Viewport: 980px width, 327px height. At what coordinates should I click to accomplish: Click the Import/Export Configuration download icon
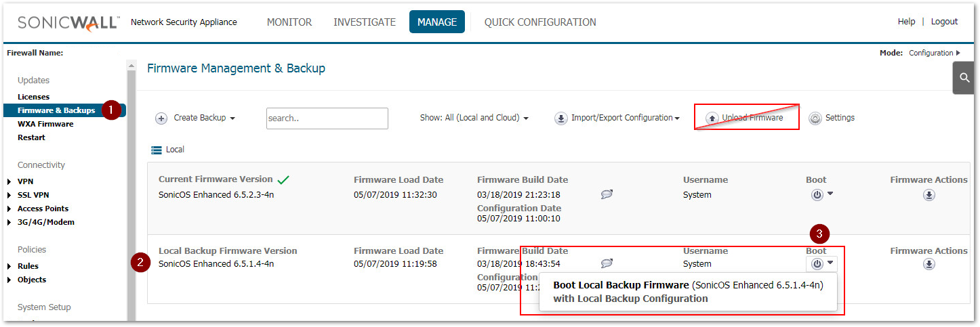561,118
